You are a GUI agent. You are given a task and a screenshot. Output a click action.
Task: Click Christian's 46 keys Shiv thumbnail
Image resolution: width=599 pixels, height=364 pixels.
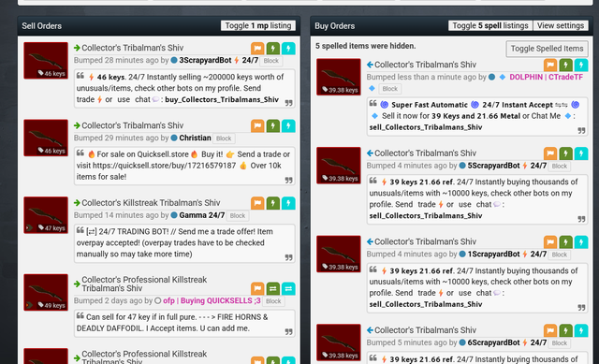pos(46,138)
